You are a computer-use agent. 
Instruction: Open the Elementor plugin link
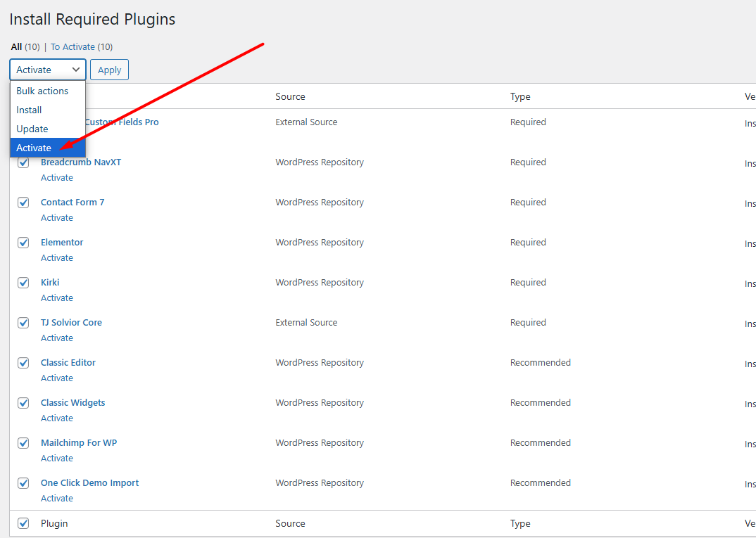62,242
